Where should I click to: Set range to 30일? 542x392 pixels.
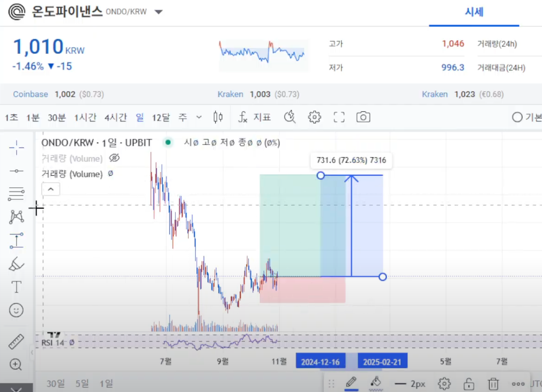[55, 384]
